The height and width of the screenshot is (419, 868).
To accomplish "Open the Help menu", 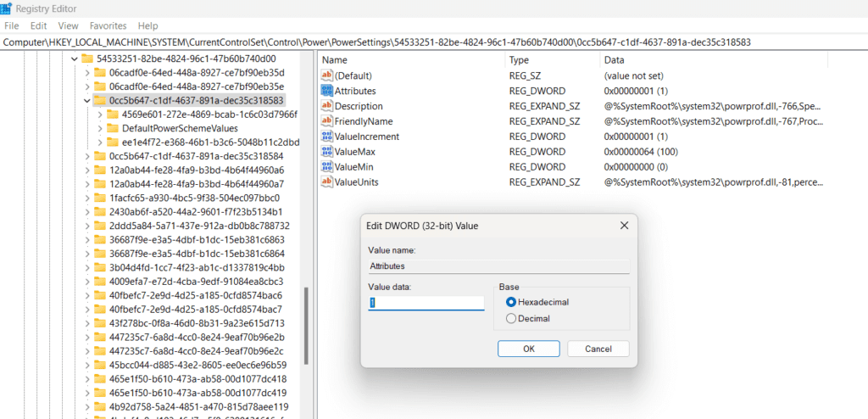I will point(147,25).
